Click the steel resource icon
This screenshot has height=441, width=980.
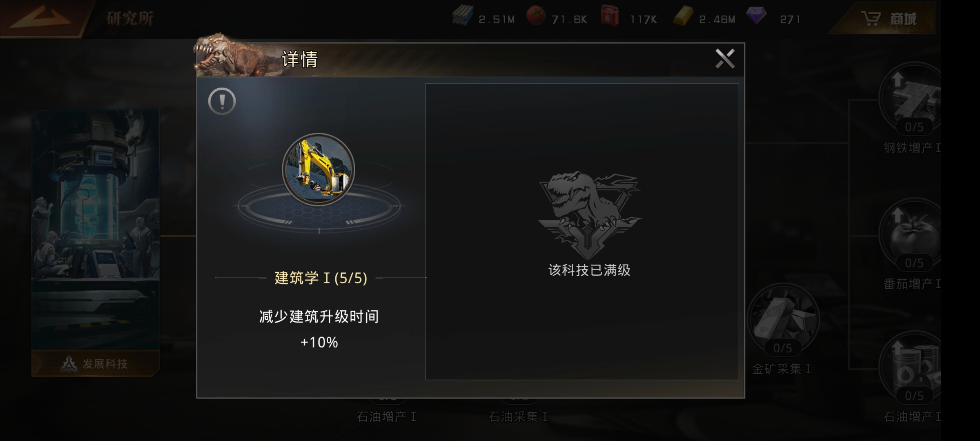[463, 16]
